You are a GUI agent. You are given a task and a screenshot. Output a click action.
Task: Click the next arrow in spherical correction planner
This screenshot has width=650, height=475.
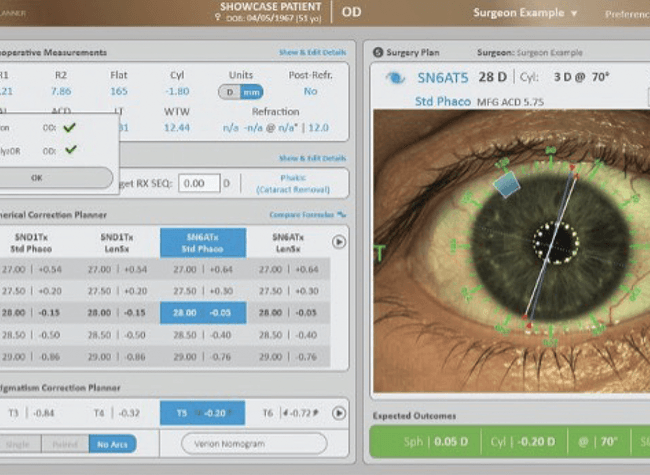(x=339, y=242)
